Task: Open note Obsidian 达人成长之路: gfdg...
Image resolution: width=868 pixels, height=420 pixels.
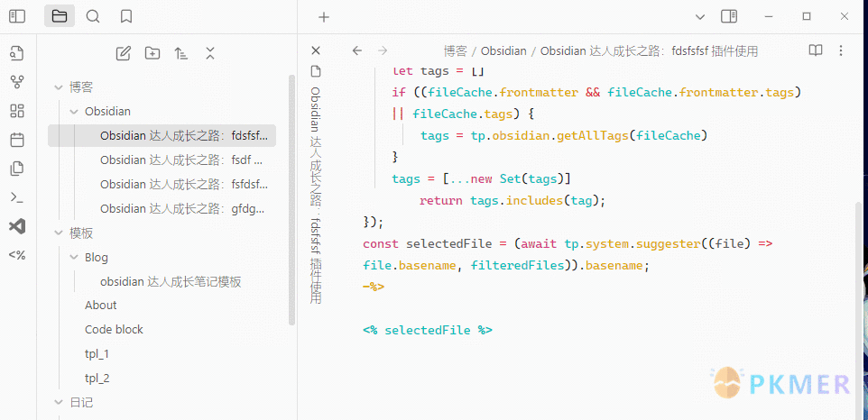Action: click(x=162, y=209)
